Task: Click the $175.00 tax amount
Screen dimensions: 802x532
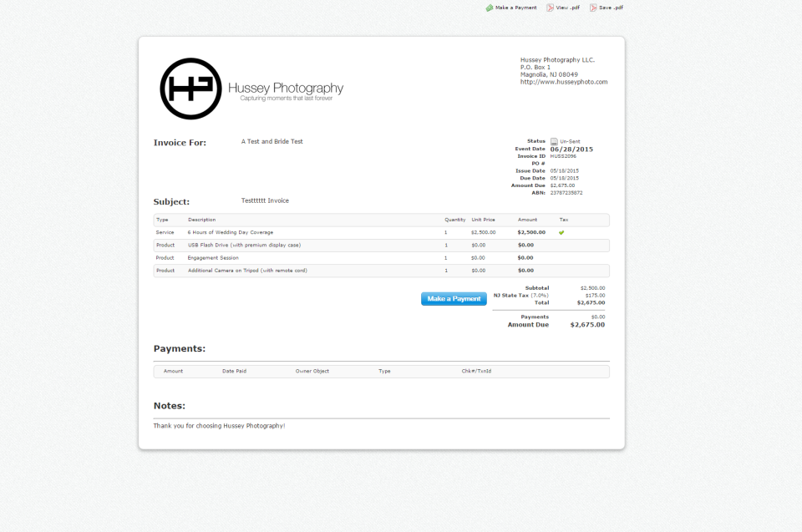Action: 596,296
